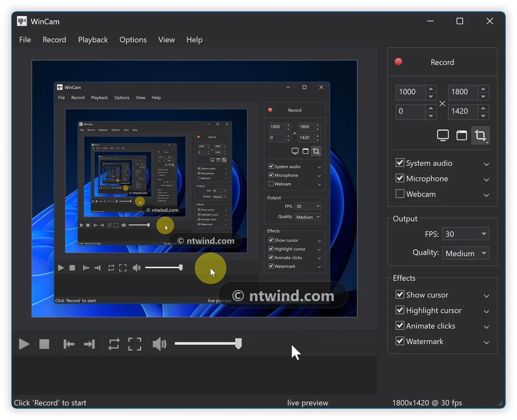Uncheck the System audio checkbox
The width and height of the screenshot is (517, 420).
coord(400,163)
